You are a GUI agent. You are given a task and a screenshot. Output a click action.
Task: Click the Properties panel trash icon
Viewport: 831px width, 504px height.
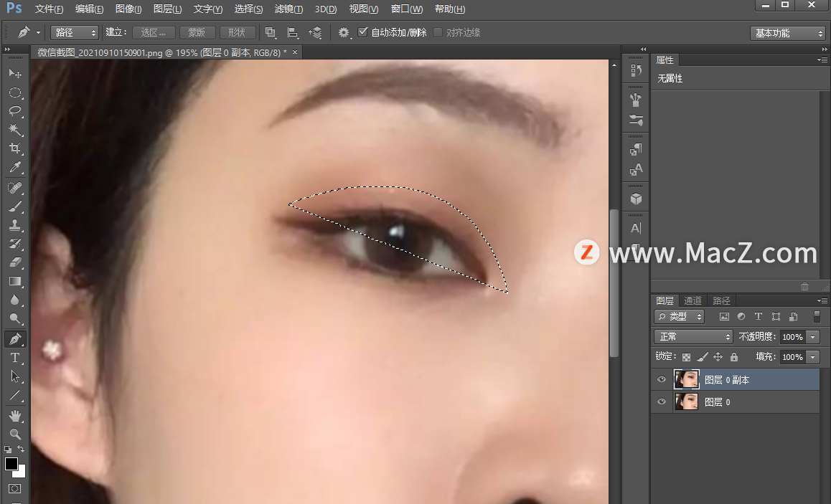tap(804, 286)
